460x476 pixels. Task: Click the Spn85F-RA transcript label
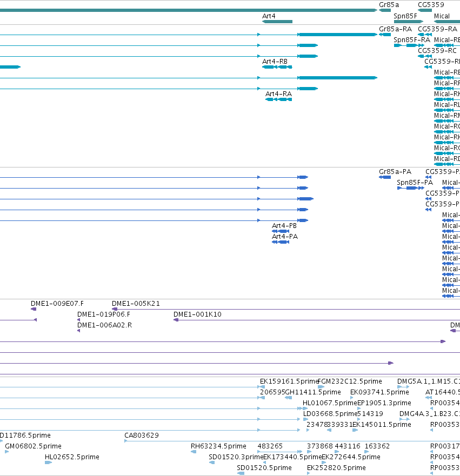coord(412,40)
